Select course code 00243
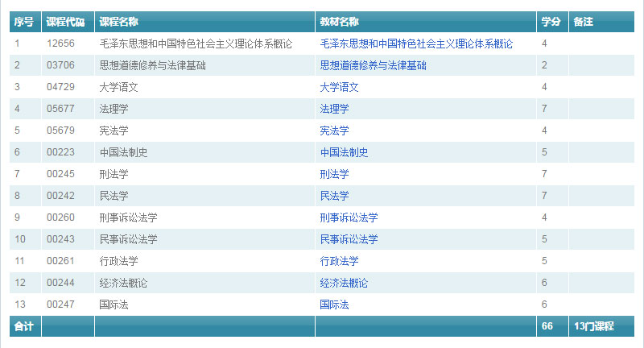The width and height of the screenshot is (644, 348). 61,239
